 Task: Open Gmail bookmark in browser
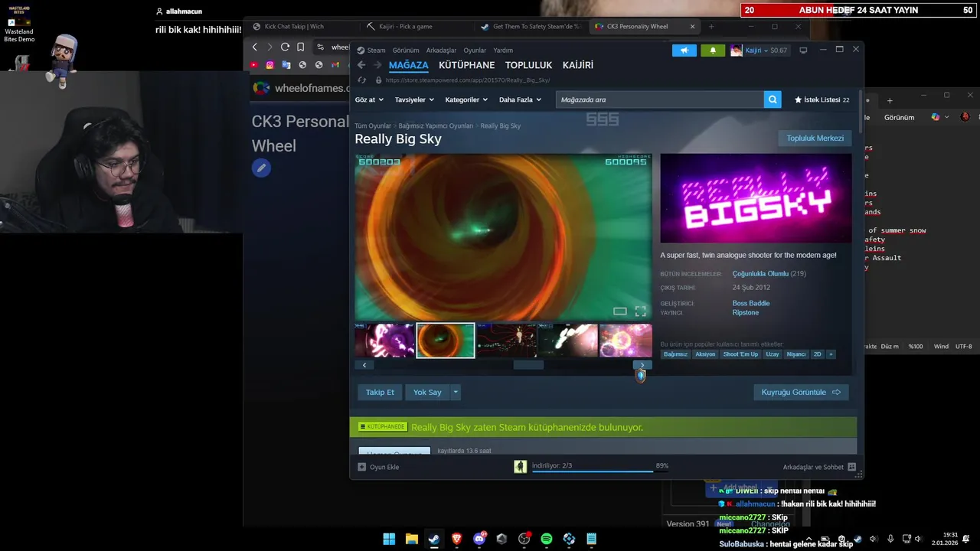pos(335,65)
